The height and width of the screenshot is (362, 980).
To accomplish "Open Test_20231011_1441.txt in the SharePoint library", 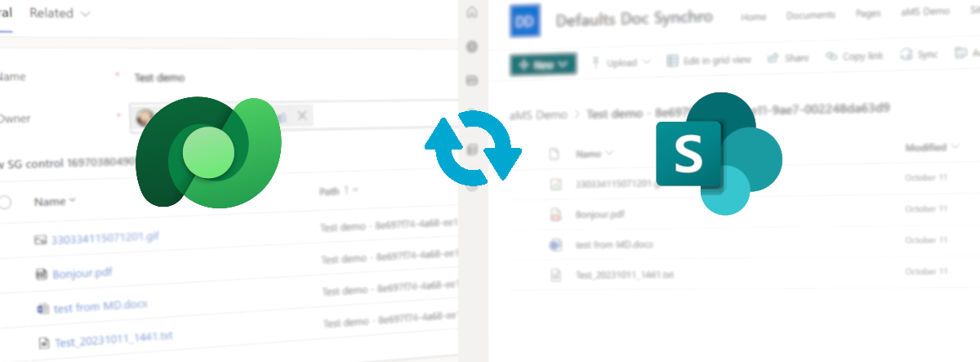I will (x=625, y=275).
